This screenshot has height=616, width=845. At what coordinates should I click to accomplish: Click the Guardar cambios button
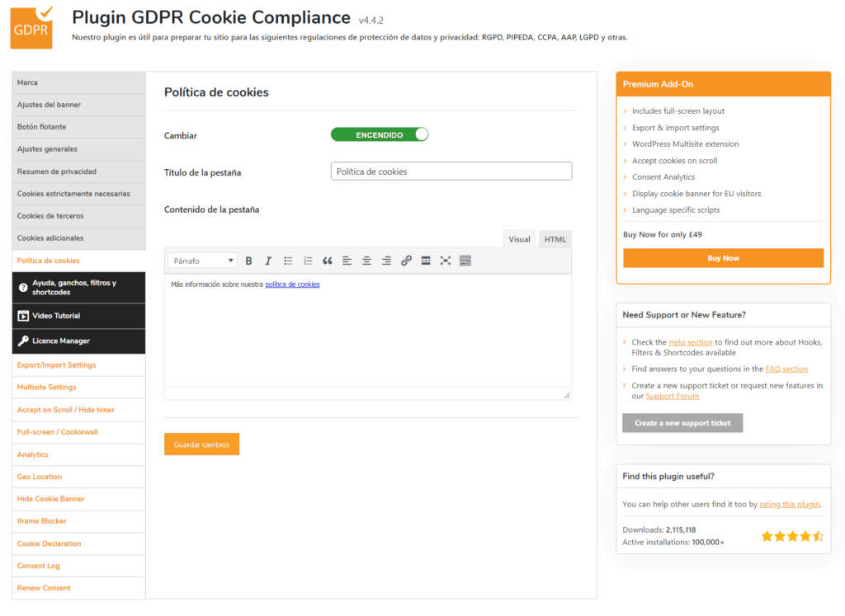[x=201, y=444]
